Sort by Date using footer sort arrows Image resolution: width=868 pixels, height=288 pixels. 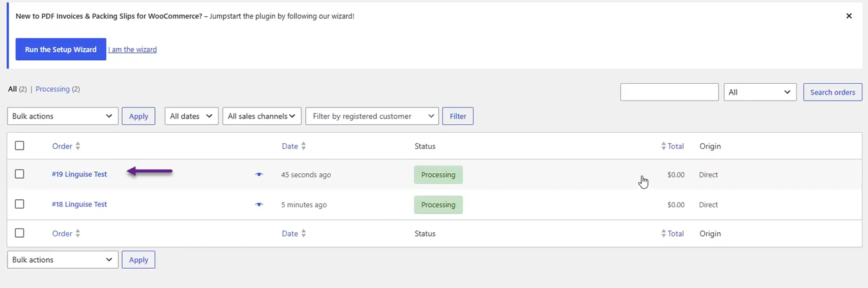point(303,234)
